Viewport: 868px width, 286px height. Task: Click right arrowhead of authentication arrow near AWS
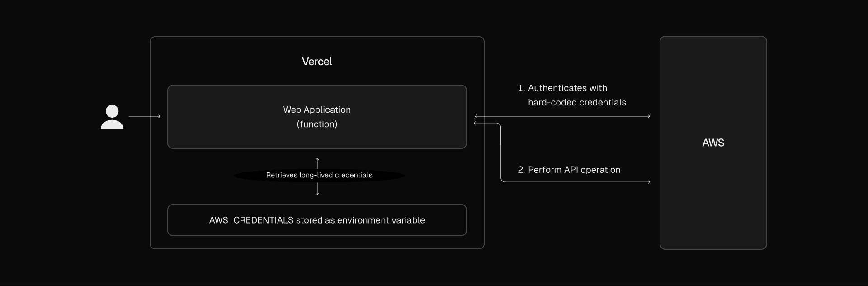coord(648,116)
